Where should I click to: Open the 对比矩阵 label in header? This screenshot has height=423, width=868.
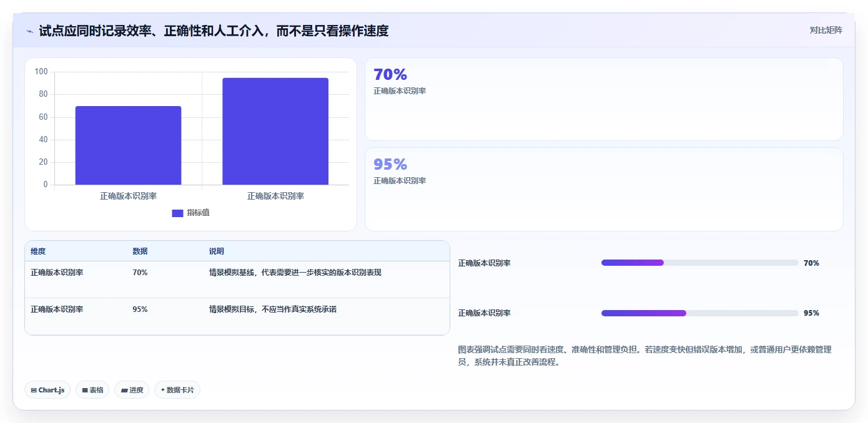click(x=826, y=30)
